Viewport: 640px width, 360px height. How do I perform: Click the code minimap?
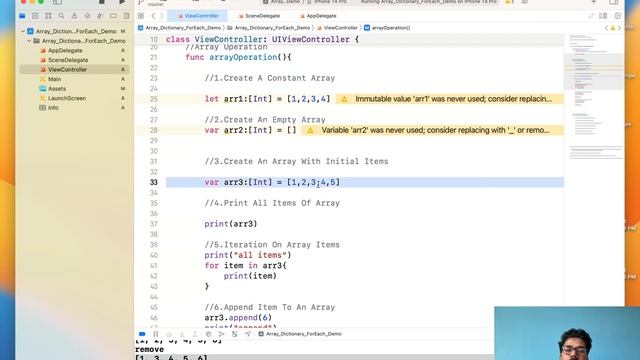coord(594,98)
